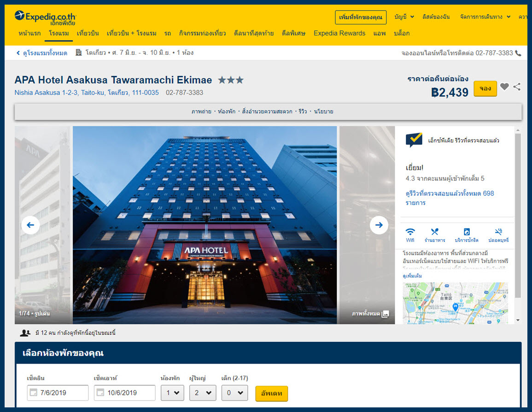Go back via ดูโรงแรมทั้งหมด link
This screenshot has height=412, width=532.
(42, 53)
